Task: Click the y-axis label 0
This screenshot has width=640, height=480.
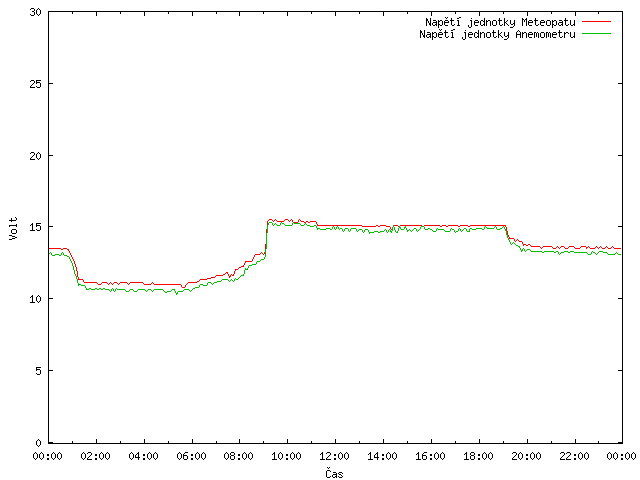Action: coord(38,443)
